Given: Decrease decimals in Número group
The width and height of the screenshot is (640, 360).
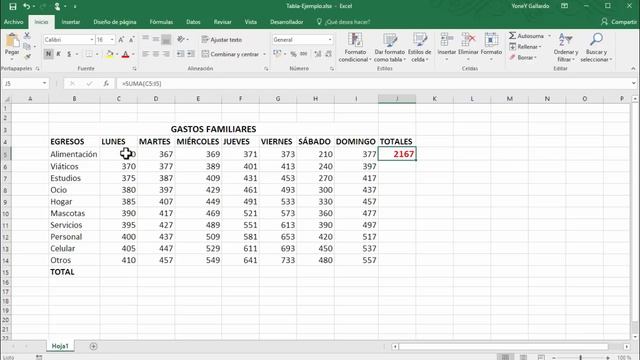Looking at the screenshot, I should point(328,54).
